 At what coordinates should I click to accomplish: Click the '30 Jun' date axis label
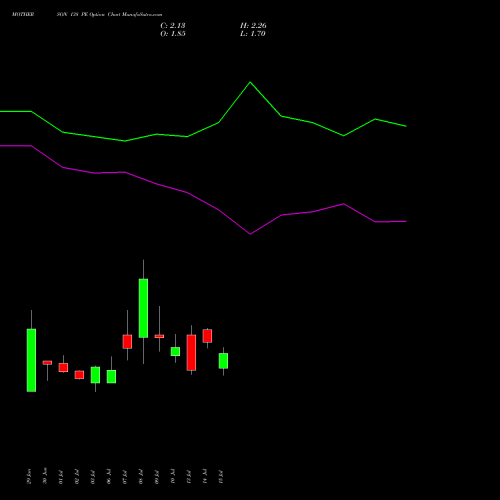(x=45, y=476)
